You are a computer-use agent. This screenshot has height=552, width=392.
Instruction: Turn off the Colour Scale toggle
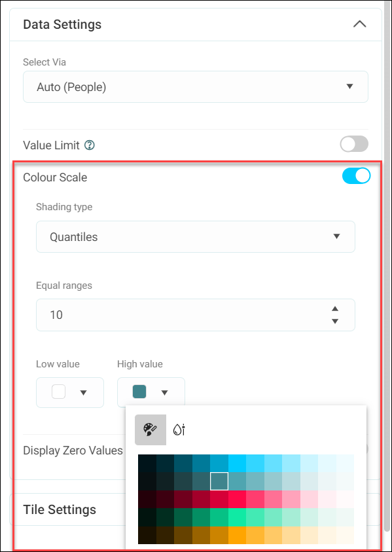click(x=356, y=176)
